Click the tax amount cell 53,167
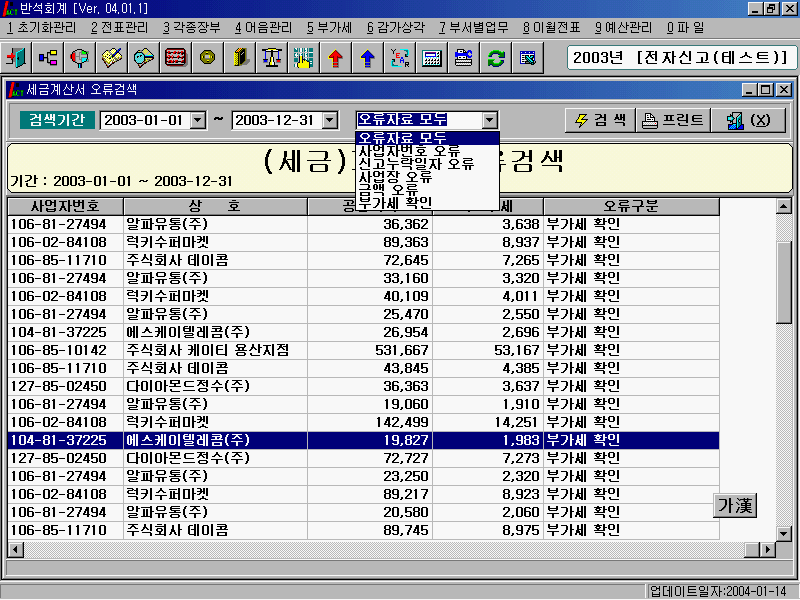Screen dimensions: 800x600 488,350
